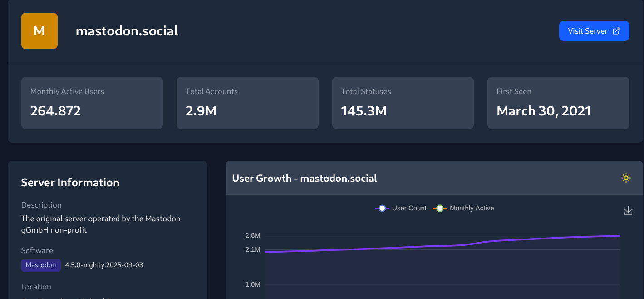Click the 2.1M axis label

[x=253, y=249]
